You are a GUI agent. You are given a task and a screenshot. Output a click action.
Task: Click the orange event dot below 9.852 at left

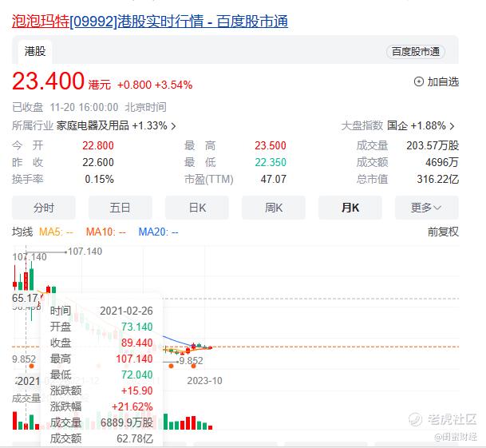[31, 366]
